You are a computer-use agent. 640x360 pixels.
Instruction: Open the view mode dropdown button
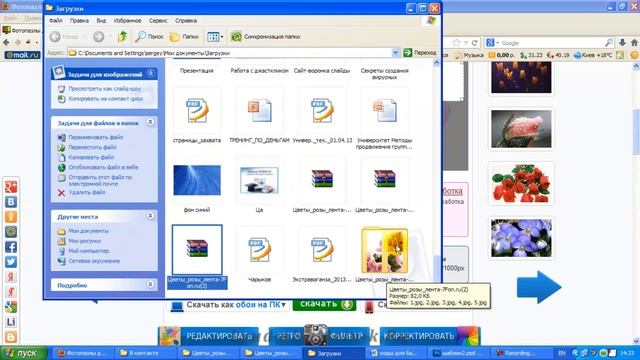215,37
